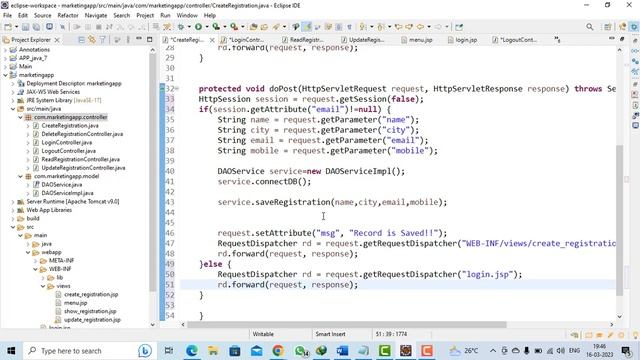Open the Source menu
This screenshot has height=360, width=640.
tap(42, 16)
